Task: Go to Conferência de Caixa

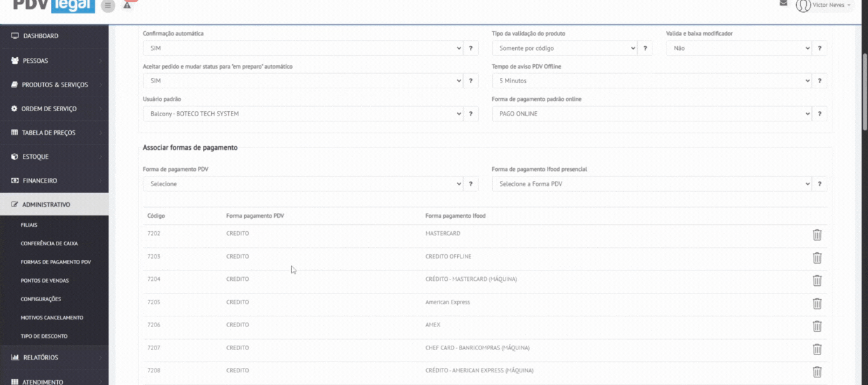Action: tap(49, 243)
